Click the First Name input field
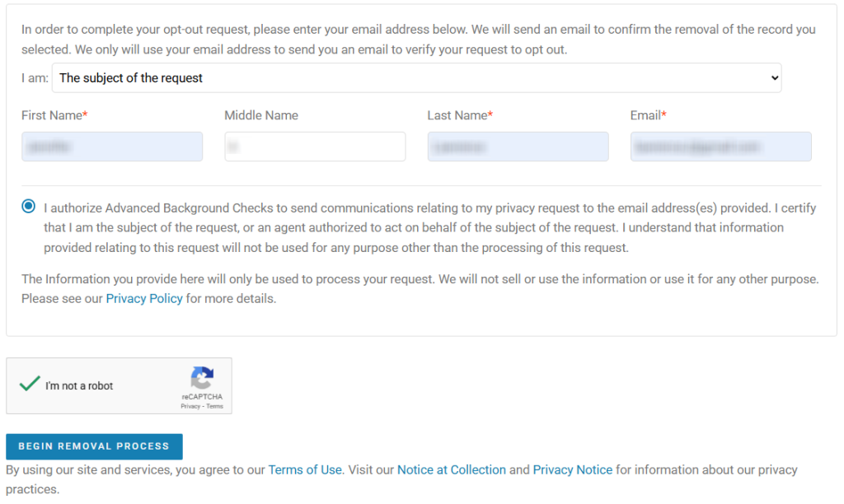844x504 pixels. pyautogui.click(x=112, y=147)
